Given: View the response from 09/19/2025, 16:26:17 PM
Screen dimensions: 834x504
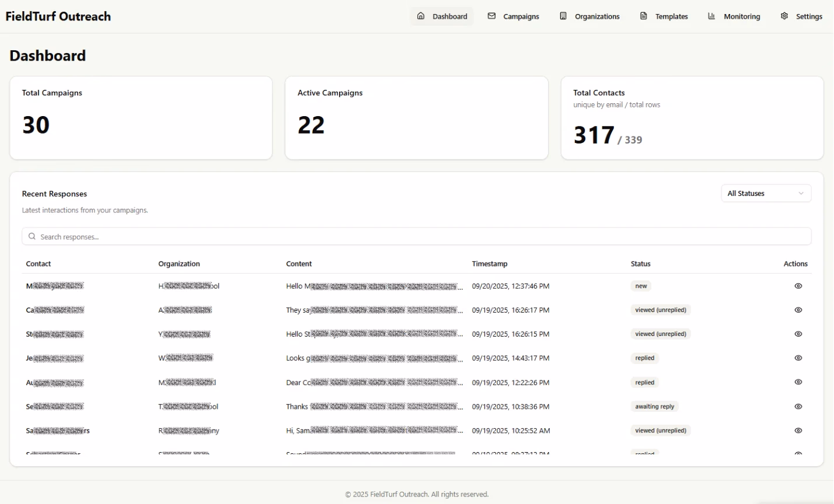Looking at the screenshot, I should coord(798,310).
